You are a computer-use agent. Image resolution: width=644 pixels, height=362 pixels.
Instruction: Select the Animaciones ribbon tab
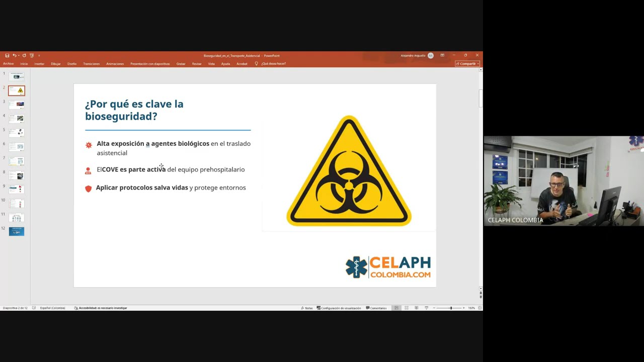pyautogui.click(x=115, y=64)
